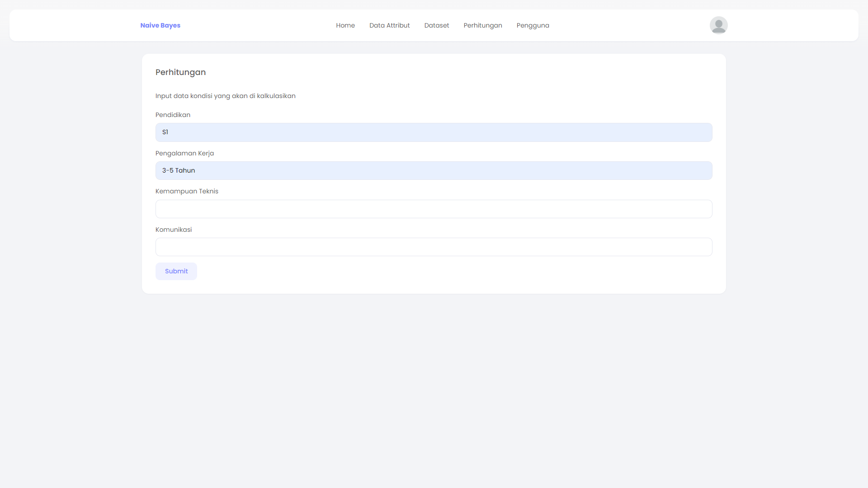Click the Komunikasi label
Viewport: 868px width, 488px height.
point(174,230)
